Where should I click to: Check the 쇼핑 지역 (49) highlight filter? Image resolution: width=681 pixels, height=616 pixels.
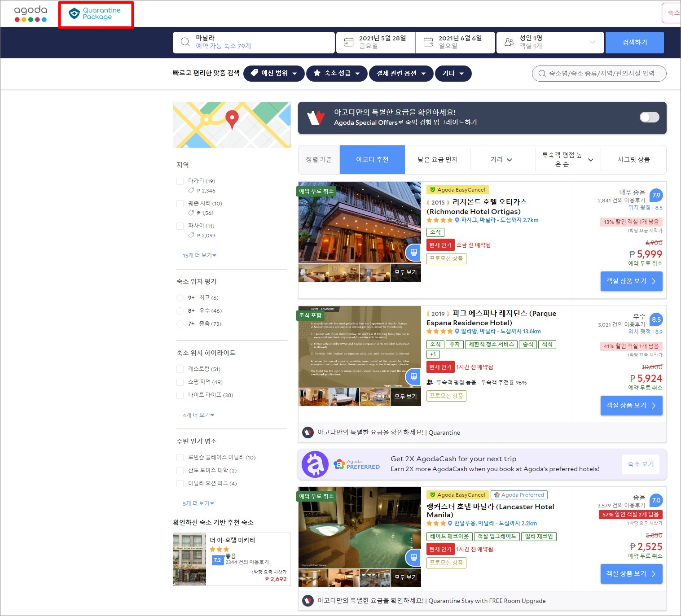tap(180, 382)
